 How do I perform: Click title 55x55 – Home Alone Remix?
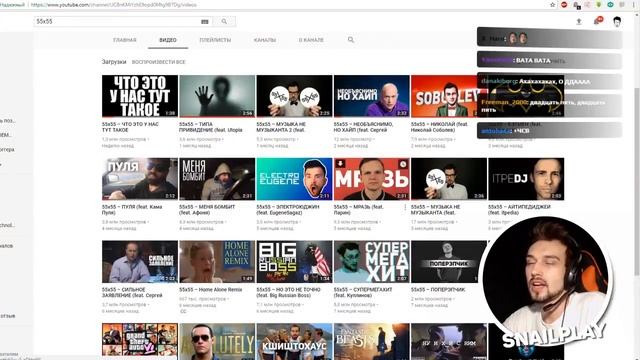(x=211, y=289)
